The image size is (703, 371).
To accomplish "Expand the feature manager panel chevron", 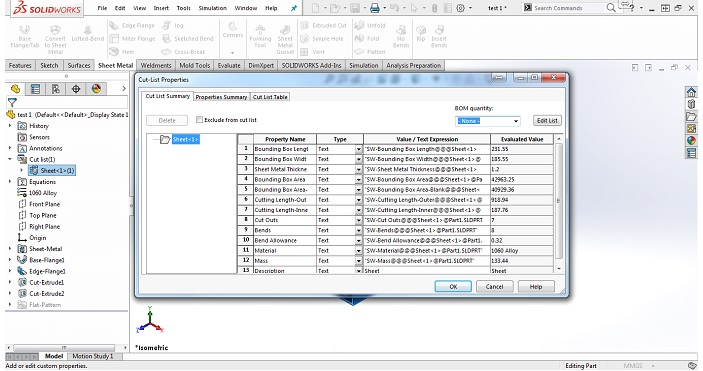I will [124, 89].
